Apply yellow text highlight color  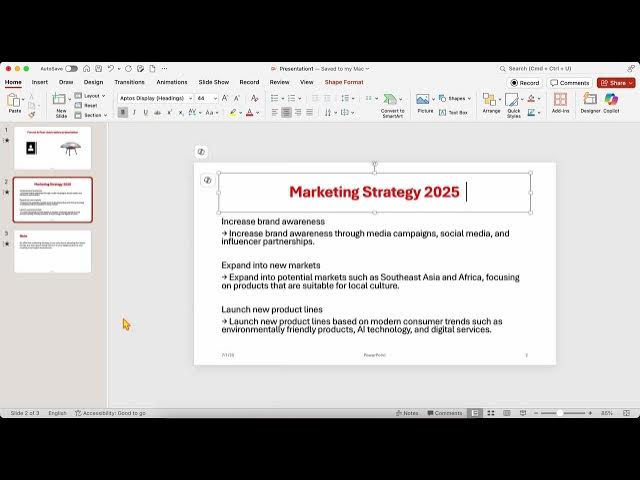pyautogui.click(x=232, y=112)
